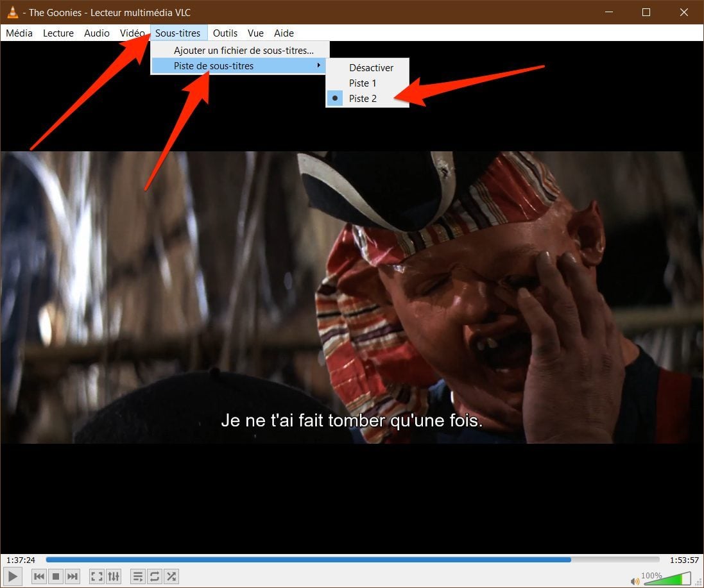Viewport: 704px width, 588px height.
Task: Skip to next media track
Action: point(73,576)
